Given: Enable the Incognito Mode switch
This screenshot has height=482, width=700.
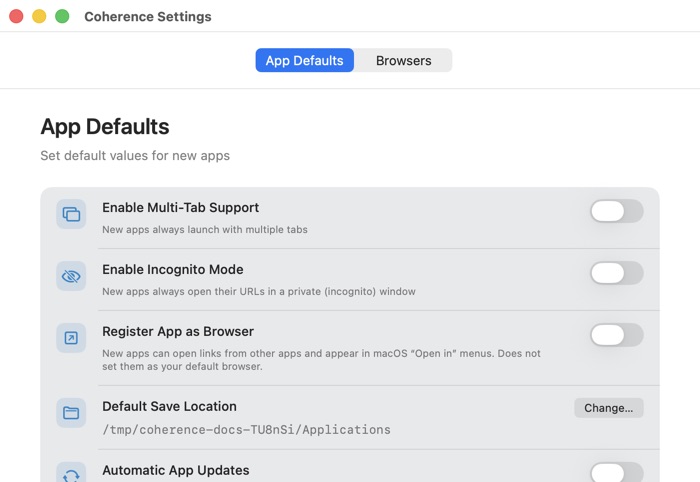Looking at the screenshot, I should (x=617, y=273).
